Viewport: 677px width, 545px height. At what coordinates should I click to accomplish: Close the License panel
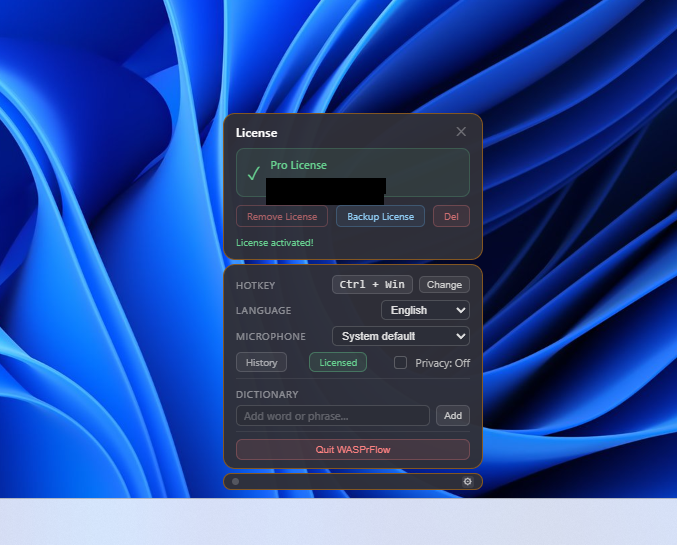pyautogui.click(x=461, y=132)
